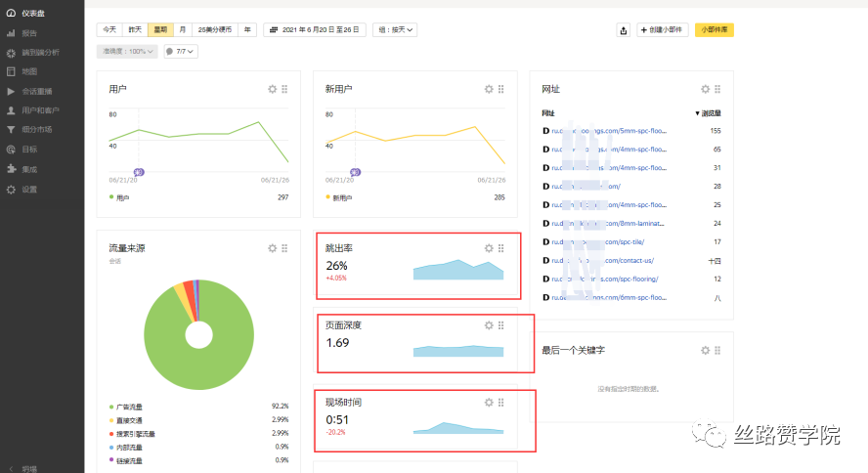Click the 跳出率 26% sparkline chart
The image size is (868, 473).
(x=458, y=270)
